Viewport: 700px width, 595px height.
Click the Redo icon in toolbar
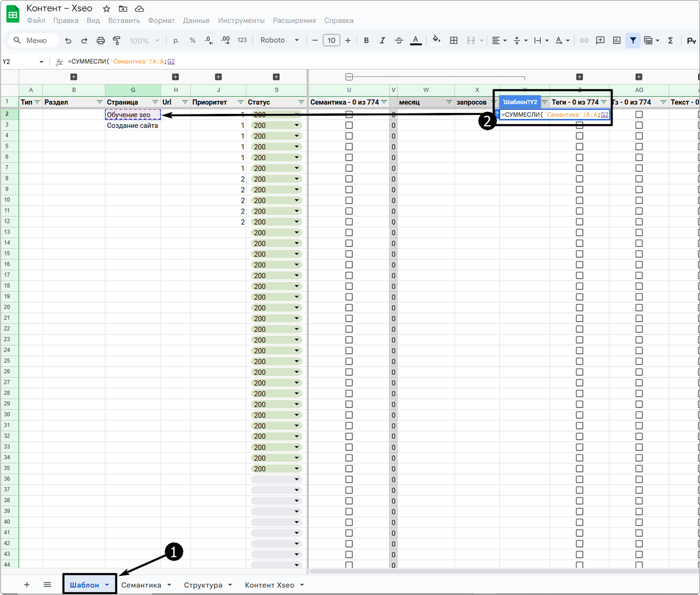(x=84, y=41)
